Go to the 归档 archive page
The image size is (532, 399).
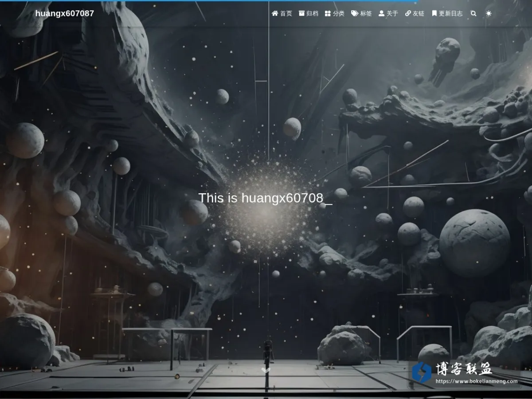(309, 13)
